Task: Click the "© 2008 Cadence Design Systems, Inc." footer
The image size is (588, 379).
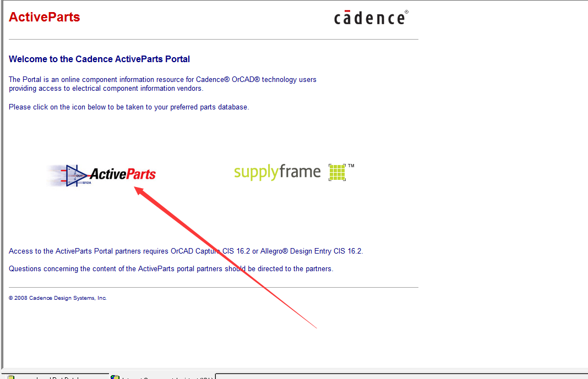Action: point(58,298)
